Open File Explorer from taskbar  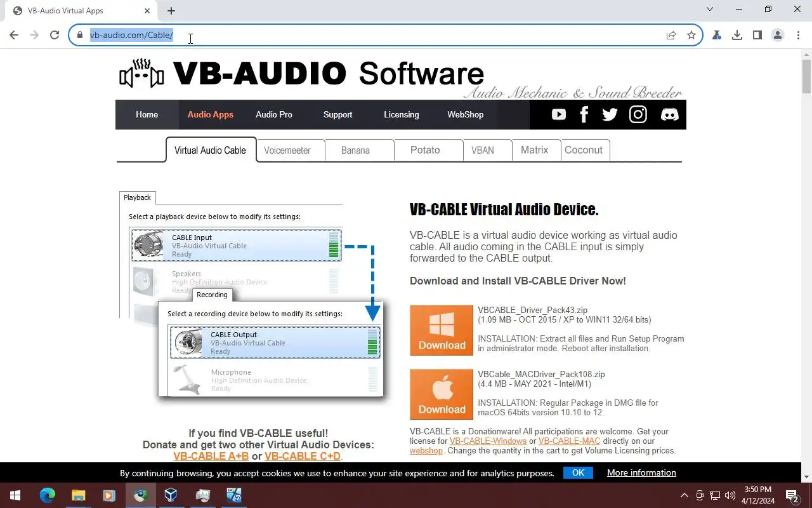pyautogui.click(x=78, y=495)
